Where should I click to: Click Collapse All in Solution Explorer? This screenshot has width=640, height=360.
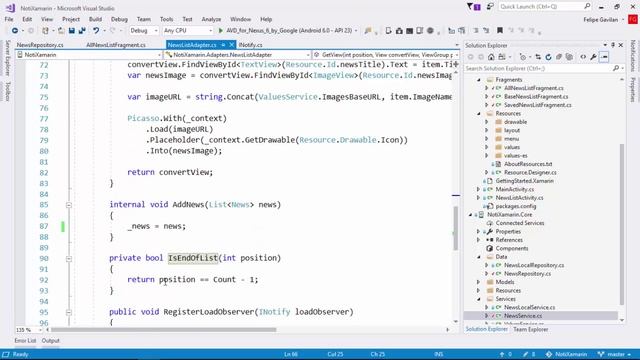(x=559, y=57)
